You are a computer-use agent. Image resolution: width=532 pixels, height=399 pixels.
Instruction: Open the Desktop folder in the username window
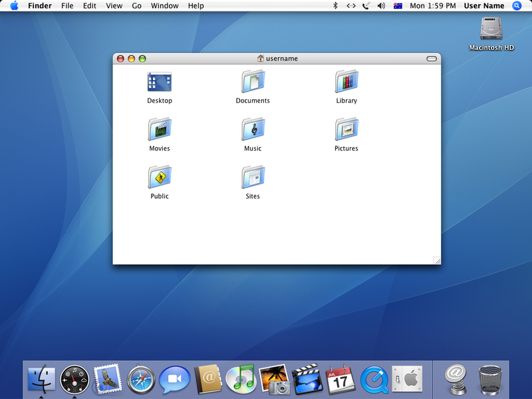160,82
